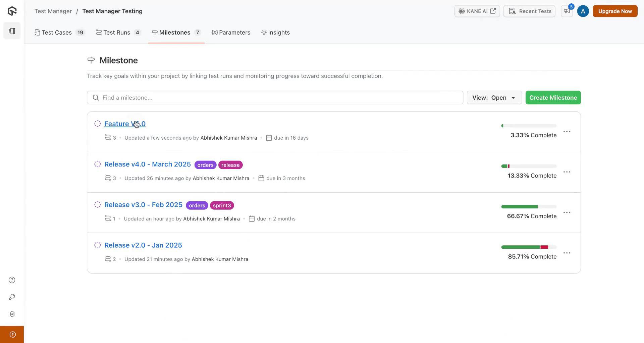This screenshot has height=343, width=644.
Task: Click the key icon in sidebar
Action: [12, 297]
